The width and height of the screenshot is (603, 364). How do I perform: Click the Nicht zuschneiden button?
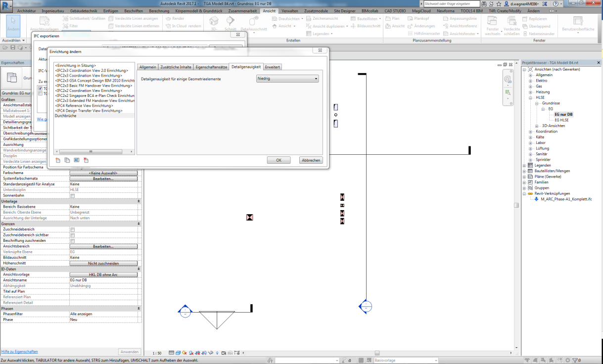point(103,263)
